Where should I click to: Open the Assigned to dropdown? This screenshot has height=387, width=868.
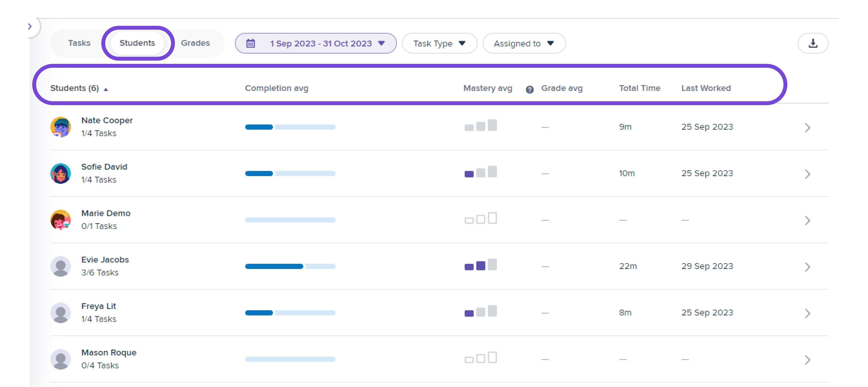pyautogui.click(x=524, y=43)
